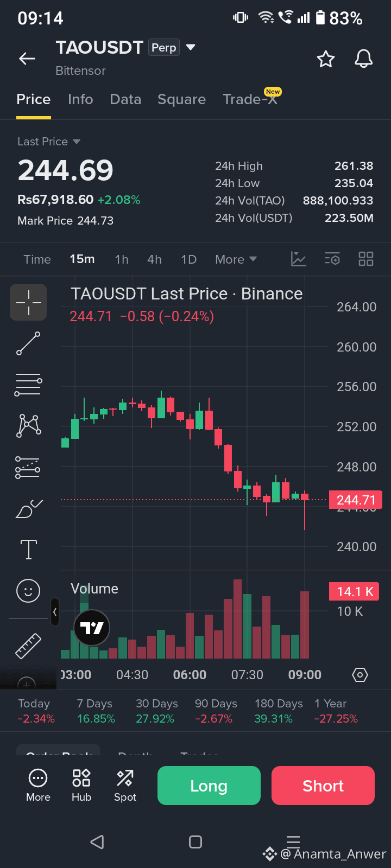Add TAOUSDT to favorites with the star
Image resolution: width=391 pixels, height=868 pixels.
coord(326,59)
